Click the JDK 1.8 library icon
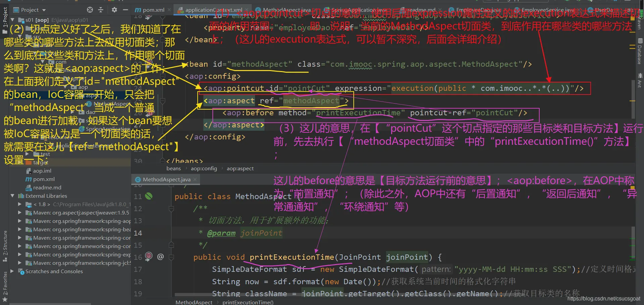This screenshot has height=305, width=644. [x=29, y=204]
